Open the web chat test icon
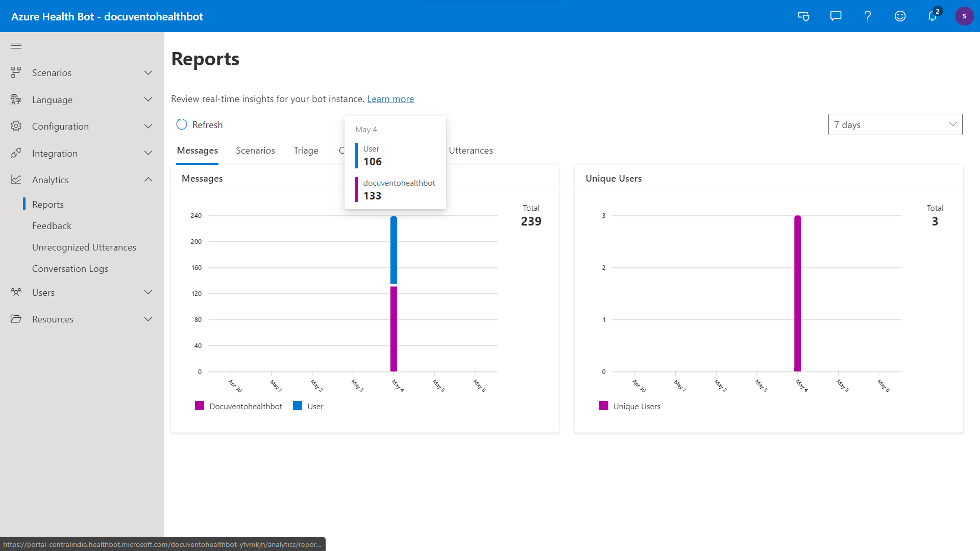 [803, 16]
